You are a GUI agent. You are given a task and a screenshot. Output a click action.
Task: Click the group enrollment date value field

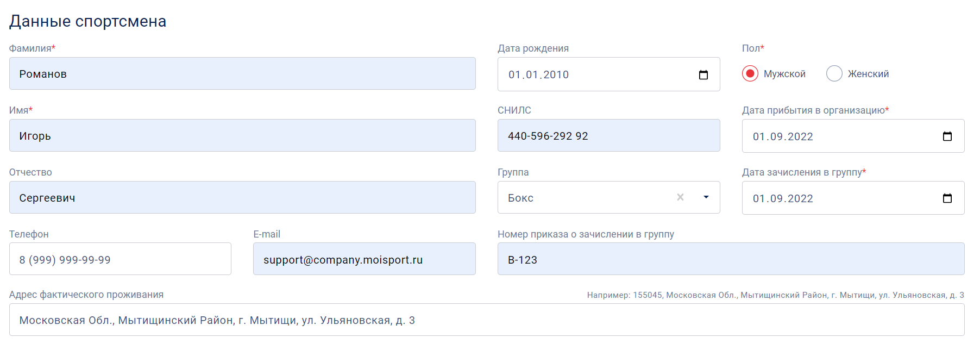point(853,198)
